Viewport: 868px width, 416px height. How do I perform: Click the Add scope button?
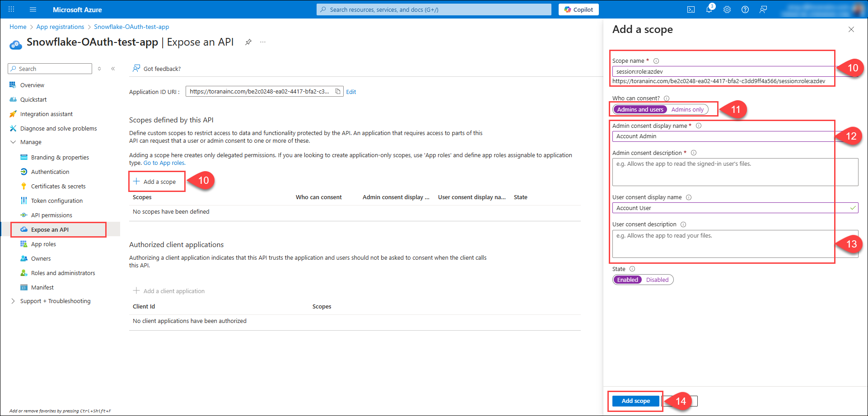[635, 401]
